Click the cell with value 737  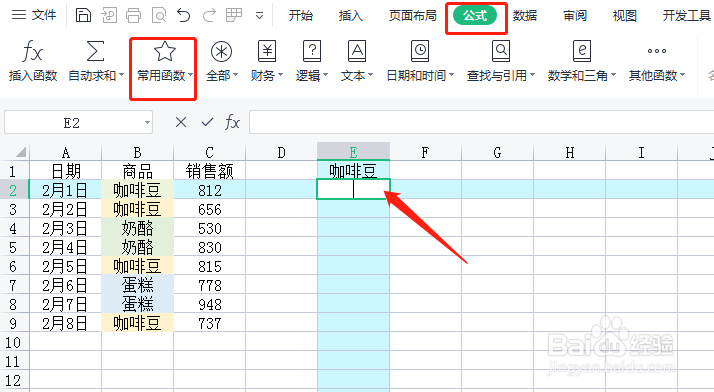(209, 323)
